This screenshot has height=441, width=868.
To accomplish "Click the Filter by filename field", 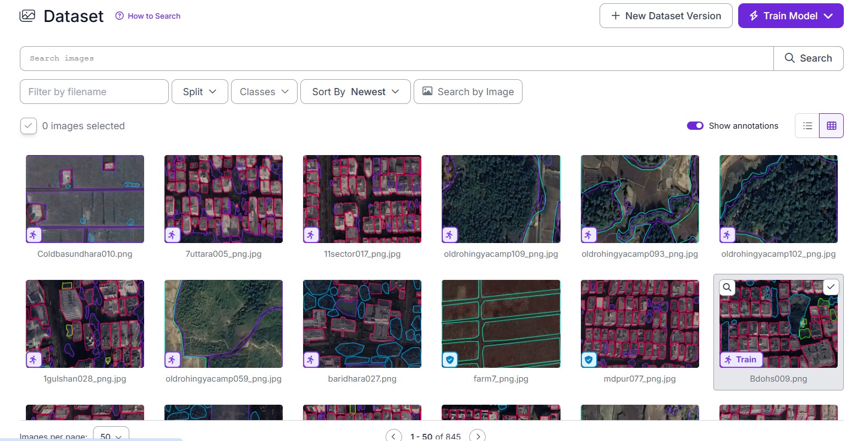I will tap(94, 92).
